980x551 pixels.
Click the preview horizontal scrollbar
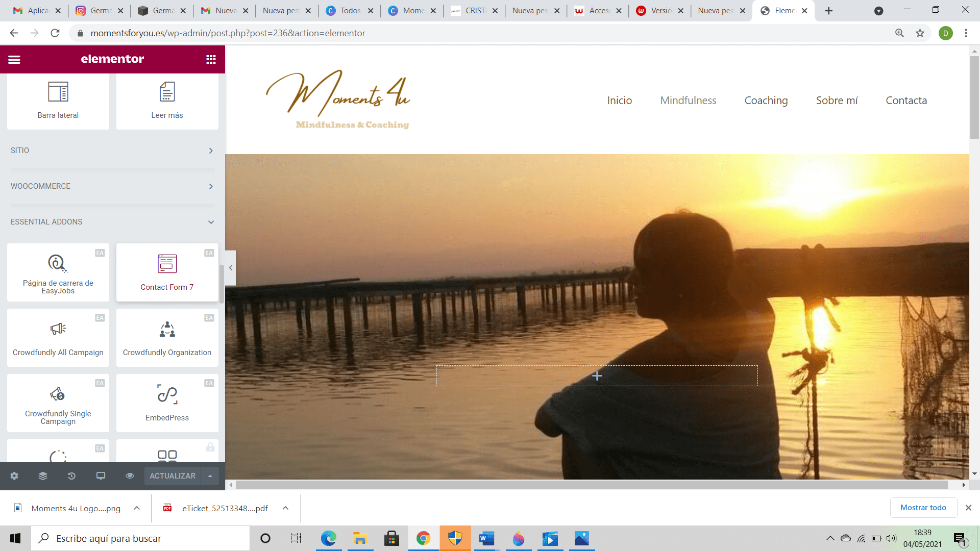point(591,485)
